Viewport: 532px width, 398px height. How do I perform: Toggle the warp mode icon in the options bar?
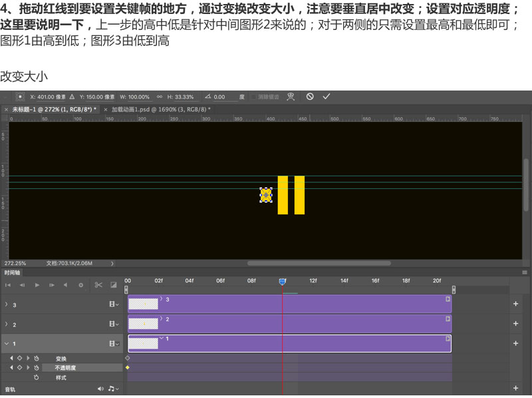point(291,97)
